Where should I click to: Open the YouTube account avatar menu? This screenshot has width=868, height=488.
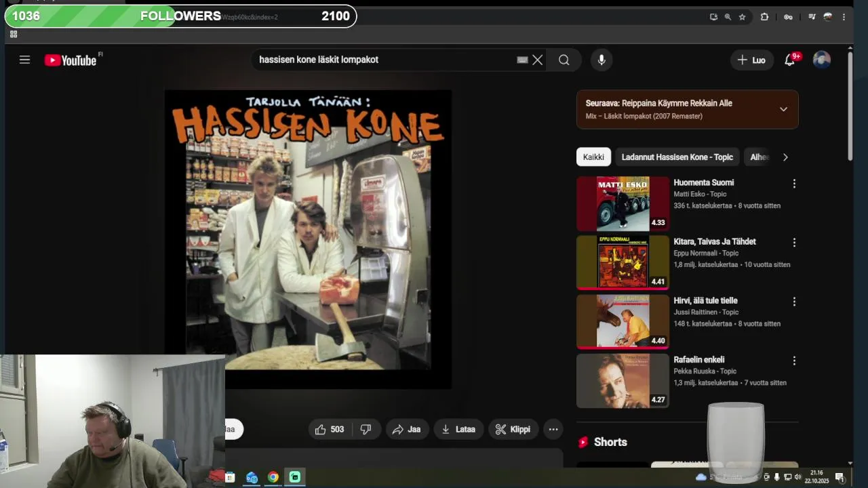click(x=822, y=60)
